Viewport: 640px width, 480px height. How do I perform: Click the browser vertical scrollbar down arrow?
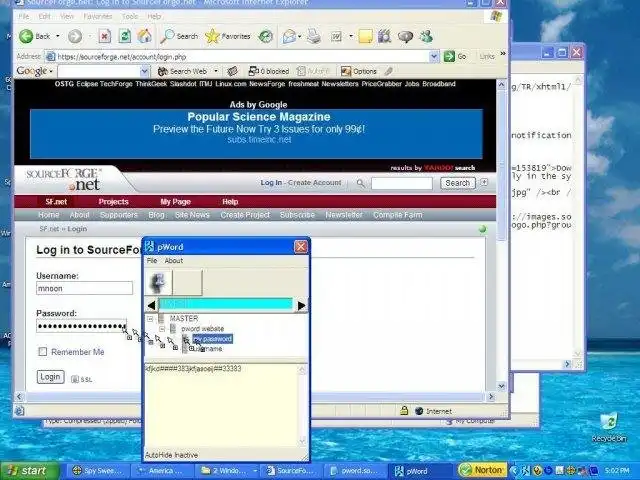(502, 386)
